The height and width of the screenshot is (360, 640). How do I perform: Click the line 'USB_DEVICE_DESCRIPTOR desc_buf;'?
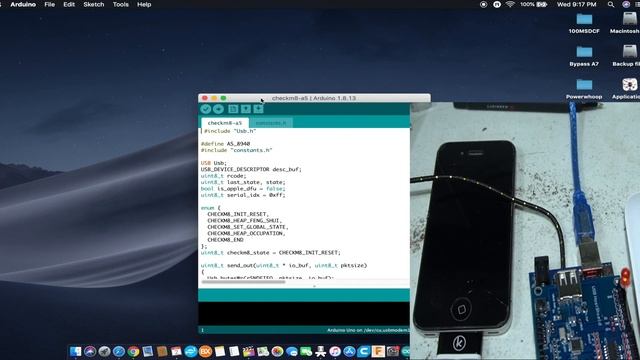tap(251, 169)
